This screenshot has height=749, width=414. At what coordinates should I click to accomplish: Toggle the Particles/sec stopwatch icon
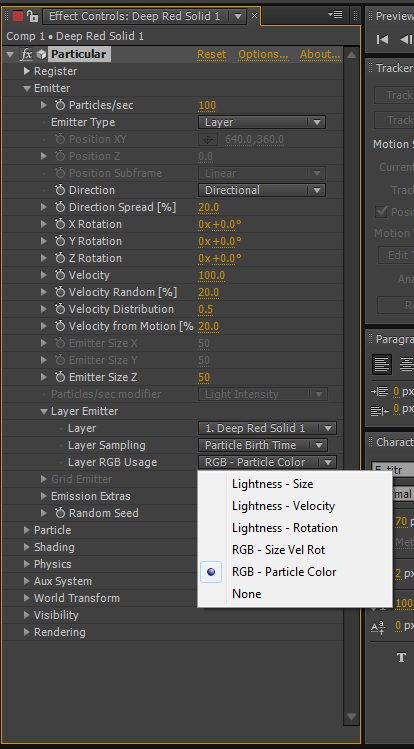(60, 105)
